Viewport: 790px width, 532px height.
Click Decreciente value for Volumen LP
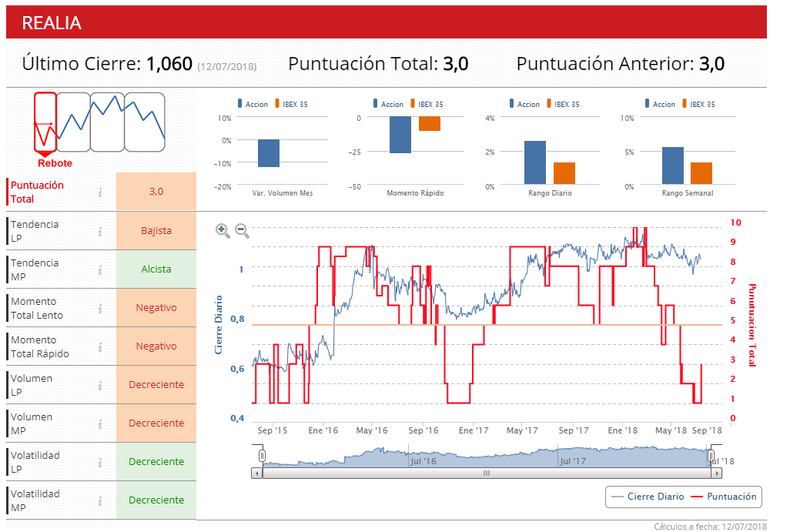pos(156,385)
